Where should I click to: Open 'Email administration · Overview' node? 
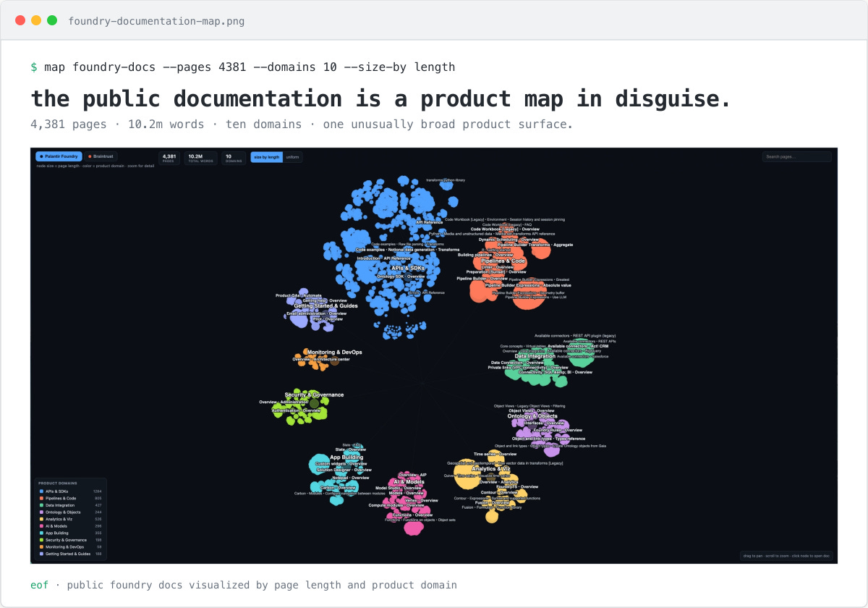317,314
